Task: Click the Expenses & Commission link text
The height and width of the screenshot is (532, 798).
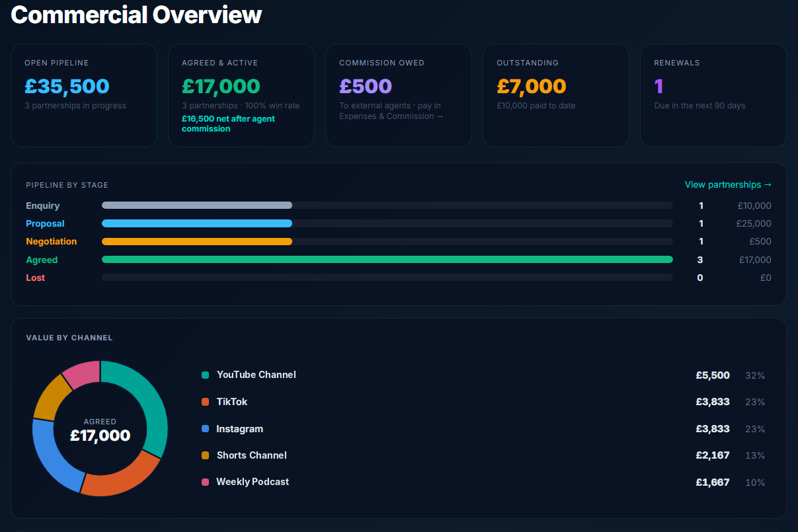Action: pyautogui.click(x=391, y=116)
